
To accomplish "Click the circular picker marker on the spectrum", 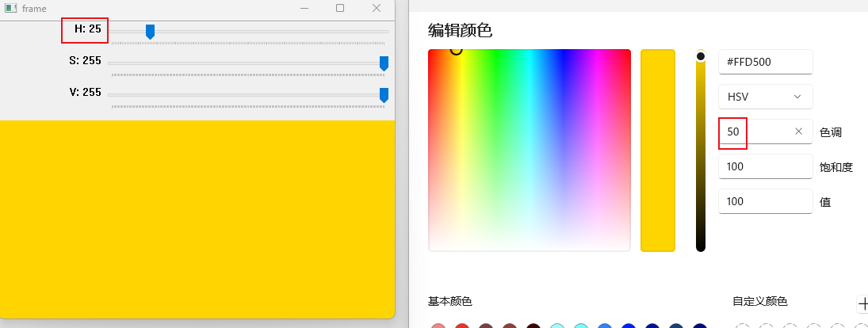I will click(x=456, y=50).
